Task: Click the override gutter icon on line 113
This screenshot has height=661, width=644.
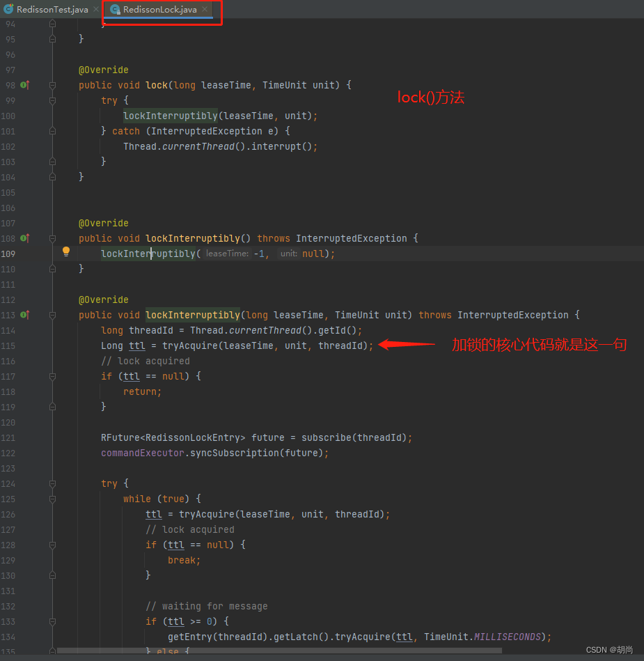Action: click(25, 315)
